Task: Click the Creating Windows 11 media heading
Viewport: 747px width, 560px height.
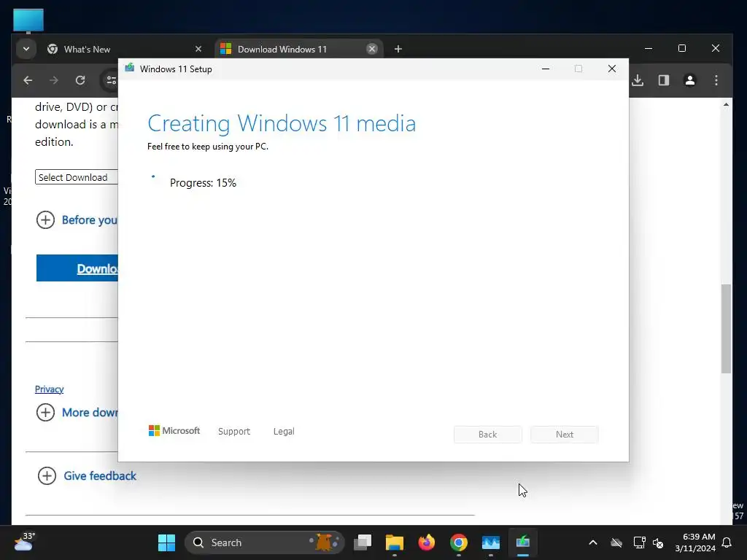Action: (x=282, y=123)
